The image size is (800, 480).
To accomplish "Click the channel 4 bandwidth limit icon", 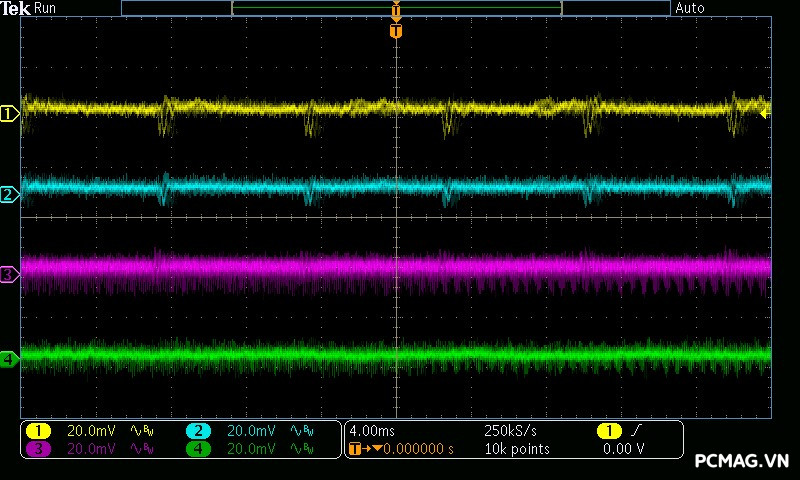I will tap(301, 449).
